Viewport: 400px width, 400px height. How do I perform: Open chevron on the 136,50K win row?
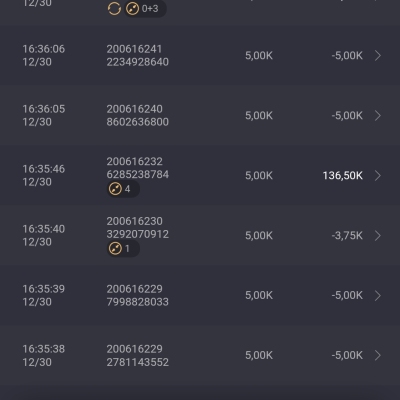coord(378,176)
